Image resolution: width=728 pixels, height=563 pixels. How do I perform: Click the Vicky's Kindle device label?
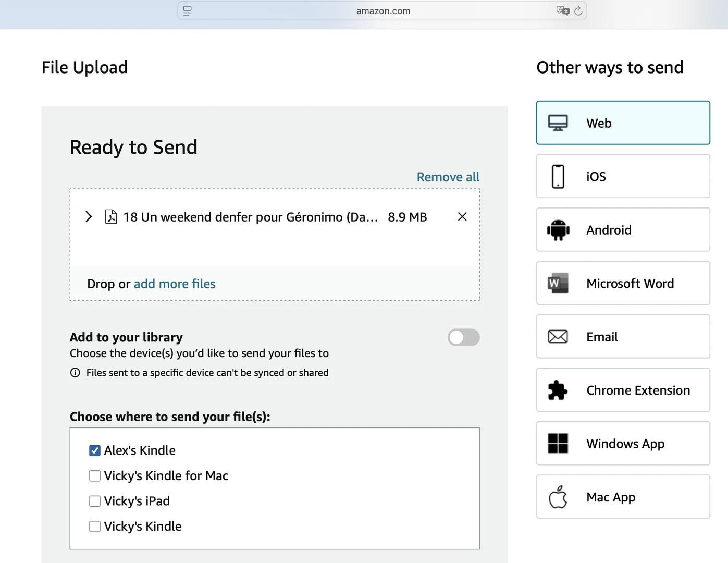click(x=143, y=527)
